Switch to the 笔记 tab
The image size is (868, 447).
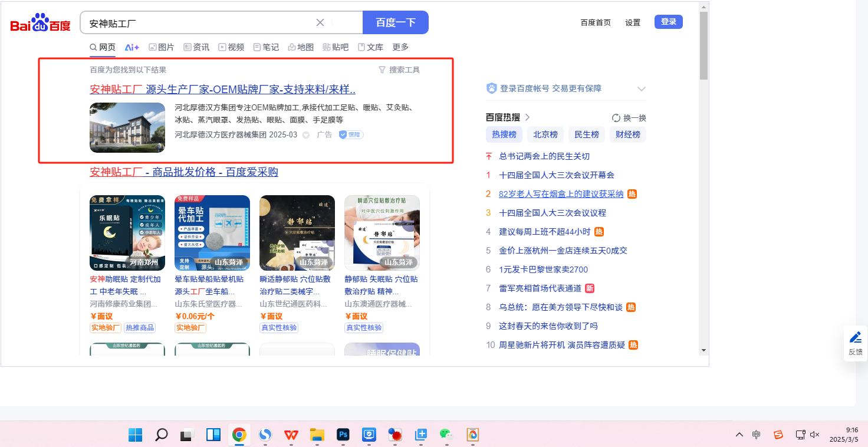point(266,47)
